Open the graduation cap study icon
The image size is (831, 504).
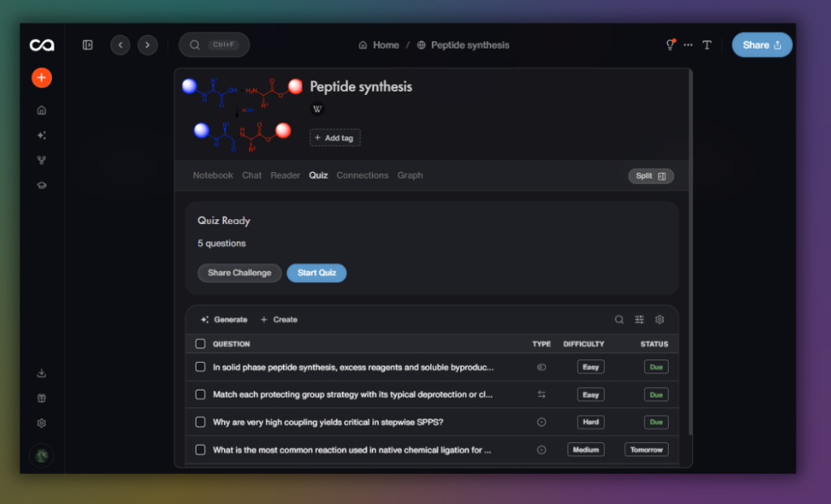(x=41, y=186)
